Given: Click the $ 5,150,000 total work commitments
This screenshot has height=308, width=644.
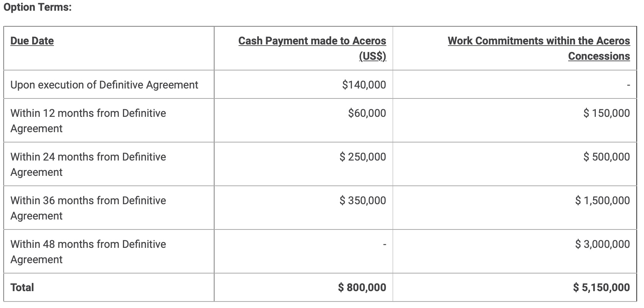Looking at the screenshot, I should (x=602, y=287).
